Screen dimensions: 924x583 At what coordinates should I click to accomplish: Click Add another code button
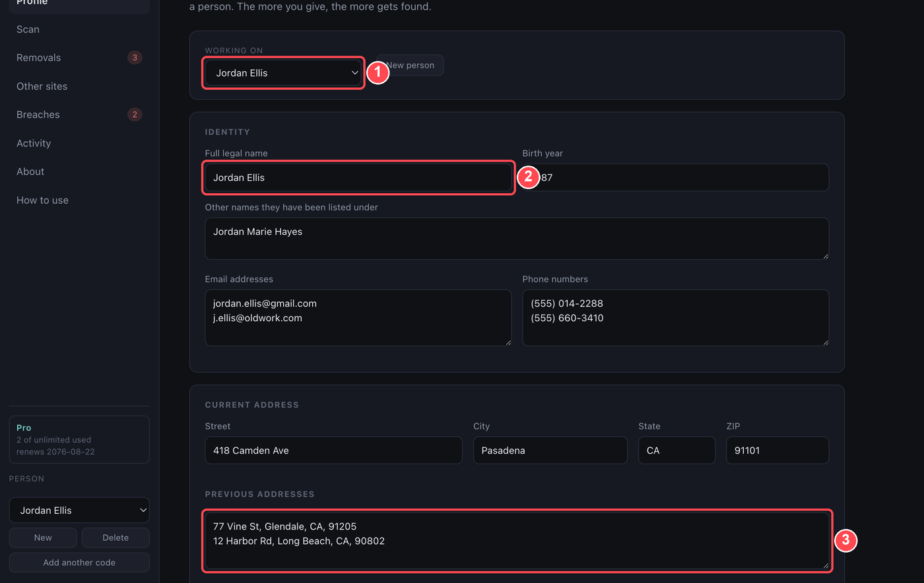click(x=79, y=563)
